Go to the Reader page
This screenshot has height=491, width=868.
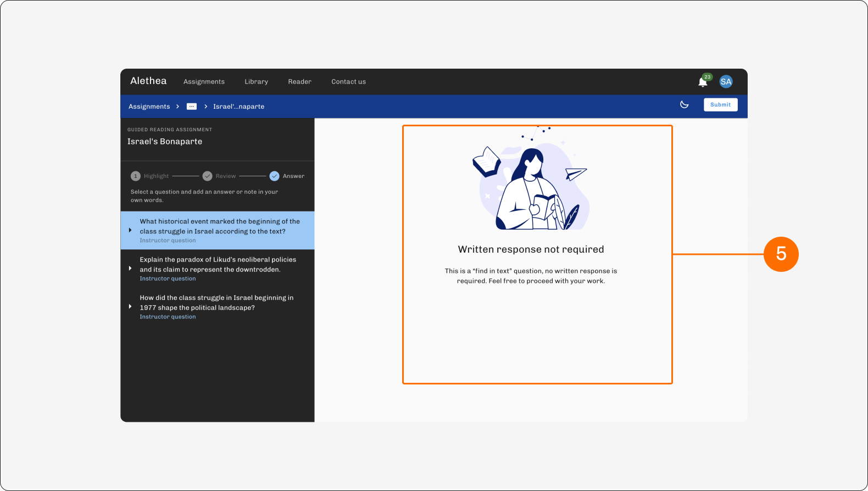pos(300,82)
